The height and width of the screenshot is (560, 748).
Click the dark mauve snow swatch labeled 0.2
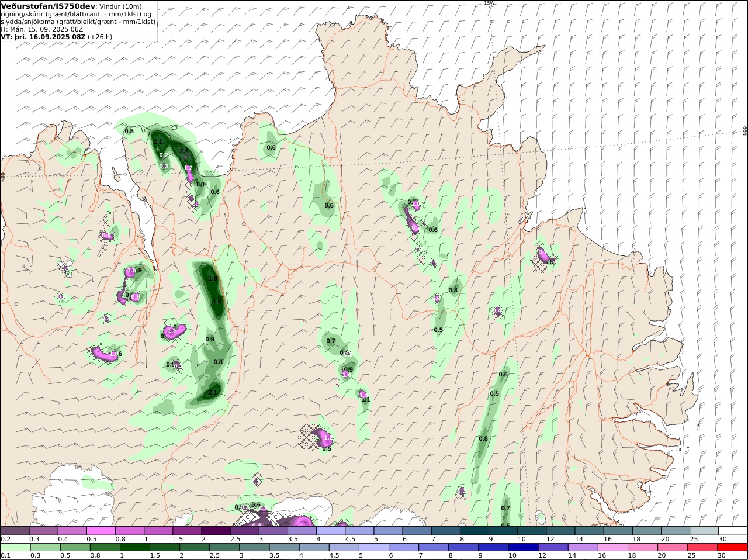click(15, 530)
